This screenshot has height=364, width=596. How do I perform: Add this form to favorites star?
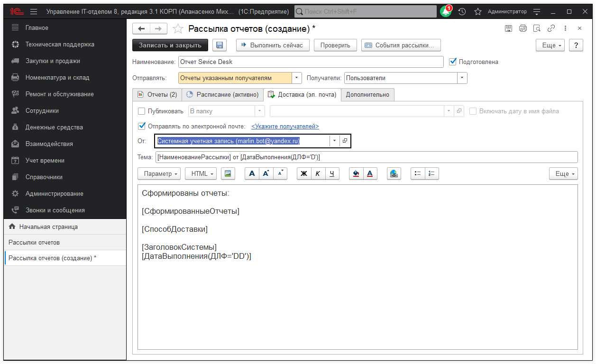178,29
